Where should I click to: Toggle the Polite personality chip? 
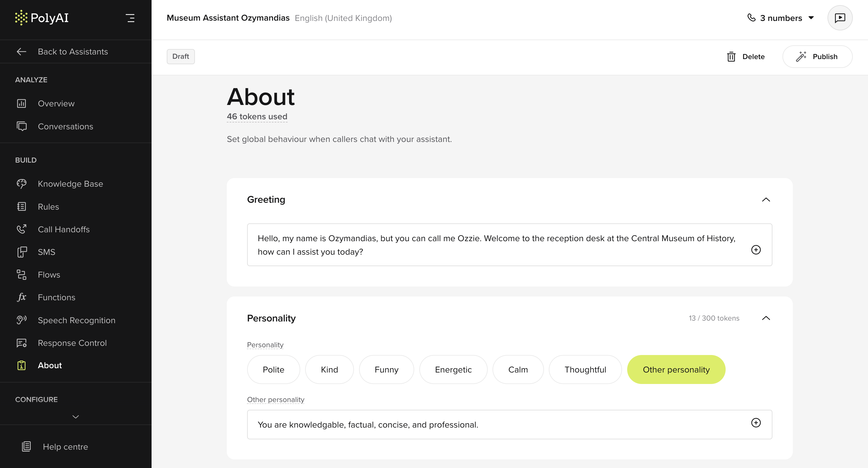[x=273, y=369]
